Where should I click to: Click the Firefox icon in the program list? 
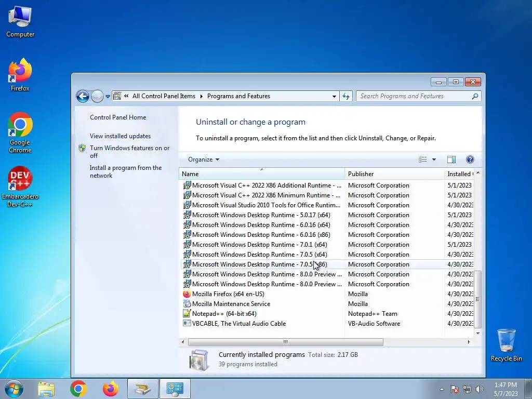(x=187, y=294)
